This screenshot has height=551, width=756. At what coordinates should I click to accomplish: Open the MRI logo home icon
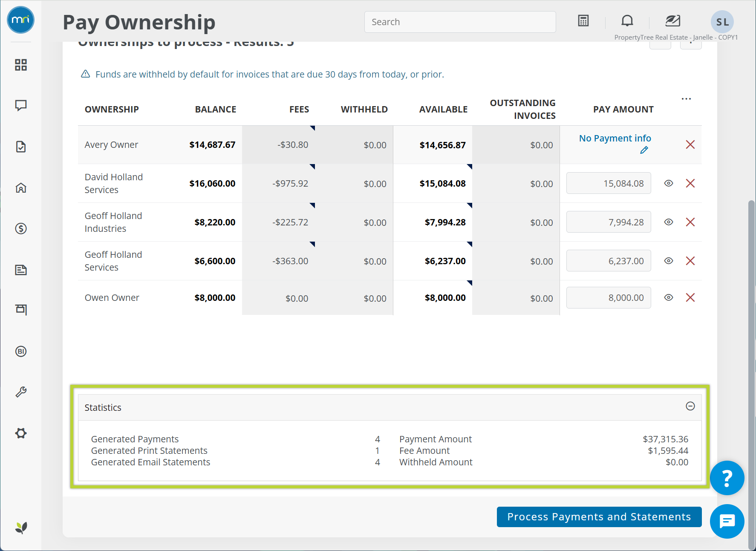(x=20, y=20)
